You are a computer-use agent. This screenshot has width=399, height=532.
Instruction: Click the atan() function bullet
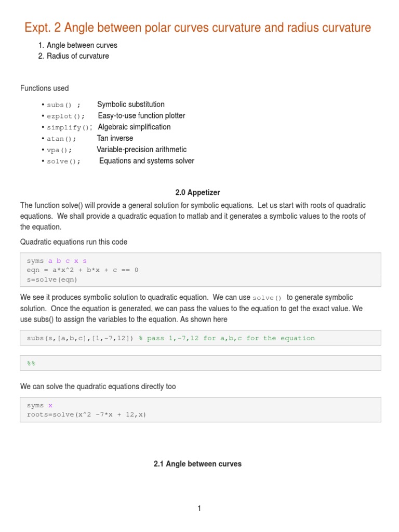tap(61, 139)
